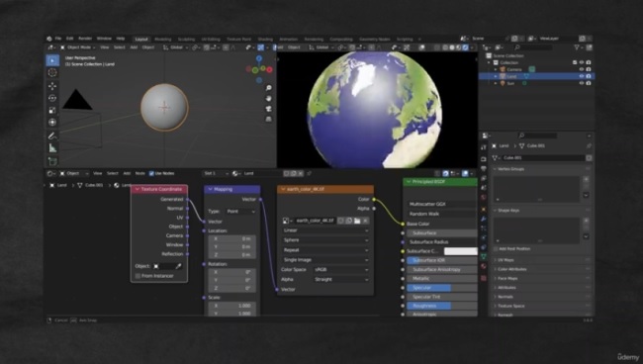This screenshot has width=643, height=364.
Task: Enable Add Rest Position checkbox
Action: [x=496, y=249]
